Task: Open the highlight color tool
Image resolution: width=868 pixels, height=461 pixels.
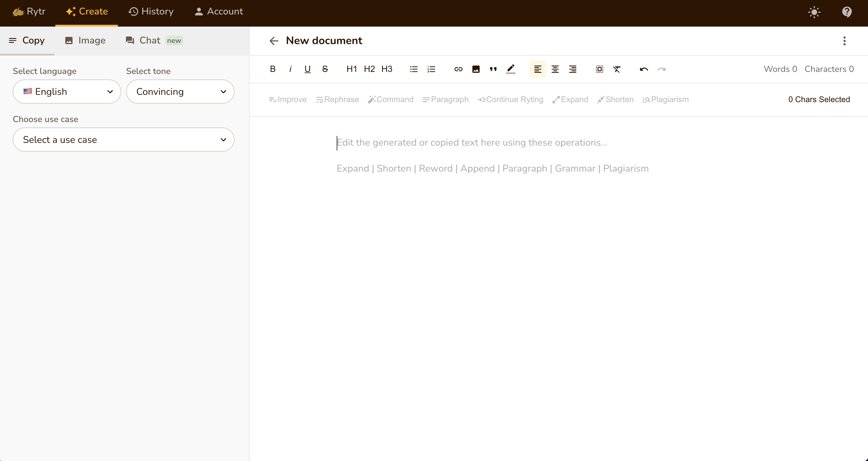Action: 510,69
